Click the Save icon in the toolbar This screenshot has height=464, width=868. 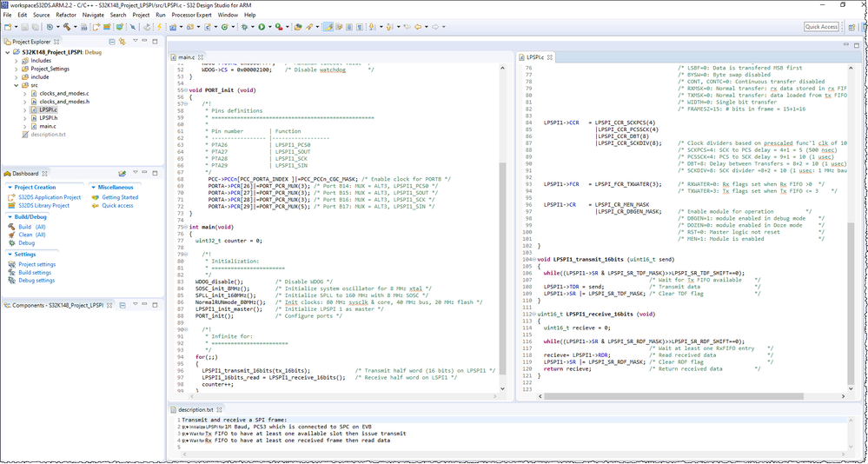tap(26, 27)
